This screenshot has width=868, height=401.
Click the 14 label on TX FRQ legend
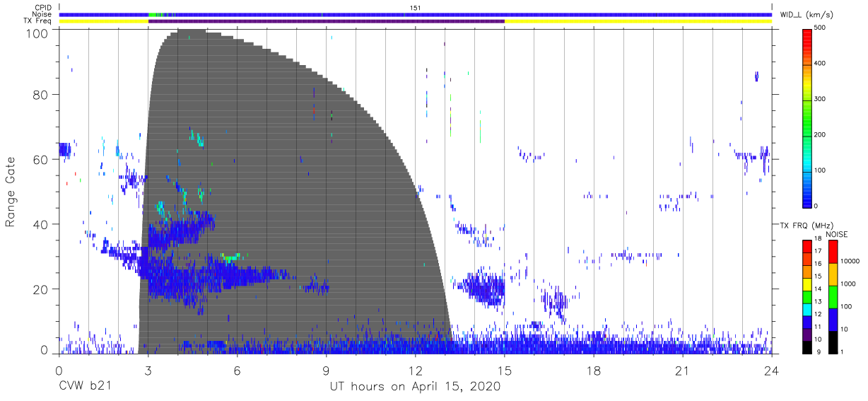click(x=818, y=289)
